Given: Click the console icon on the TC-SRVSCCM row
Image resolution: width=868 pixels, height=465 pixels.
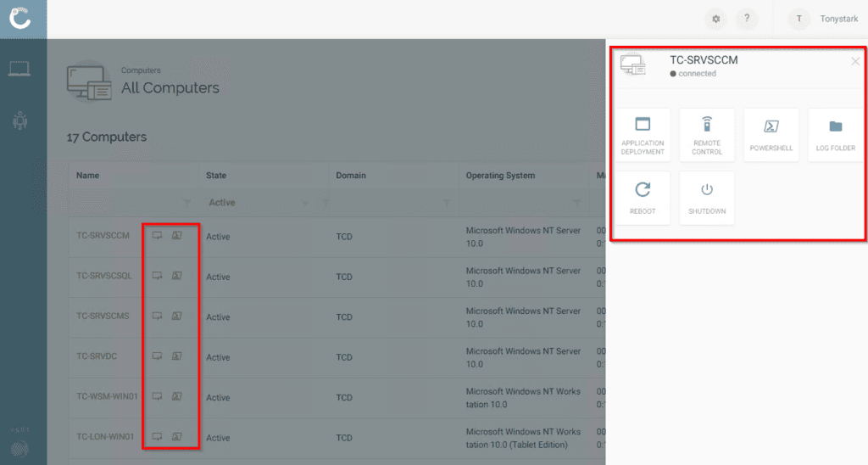Looking at the screenshot, I should coord(176,236).
